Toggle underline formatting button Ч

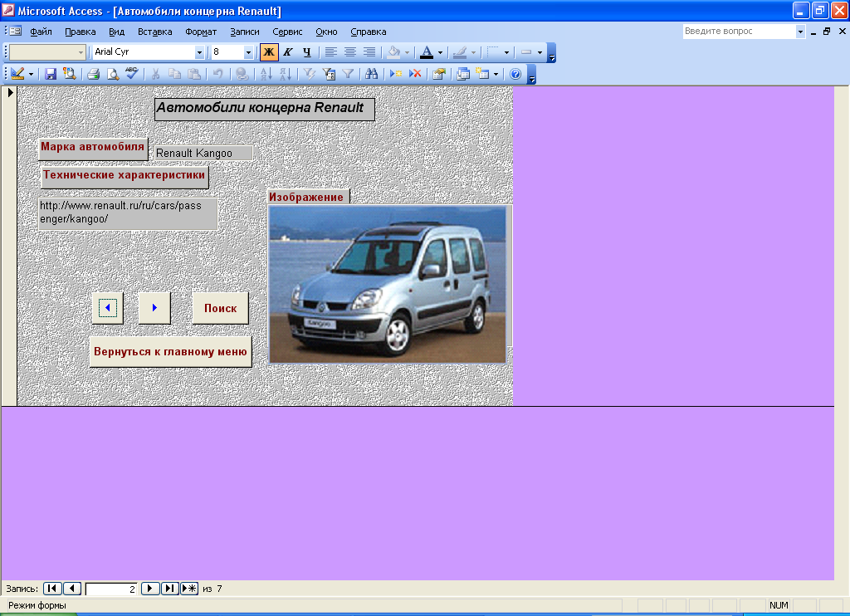click(x=307, y=52)
